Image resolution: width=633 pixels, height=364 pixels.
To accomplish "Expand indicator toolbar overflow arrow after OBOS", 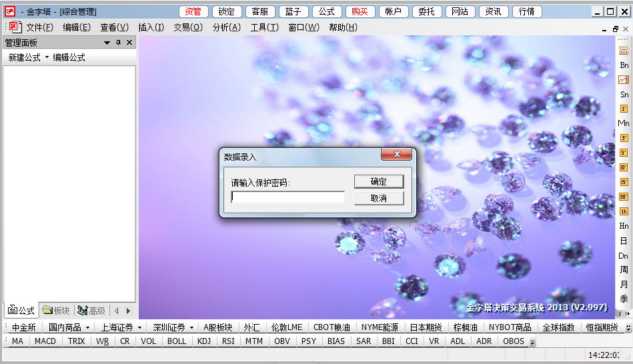I will pyautogui.click(x=532, y=342).
